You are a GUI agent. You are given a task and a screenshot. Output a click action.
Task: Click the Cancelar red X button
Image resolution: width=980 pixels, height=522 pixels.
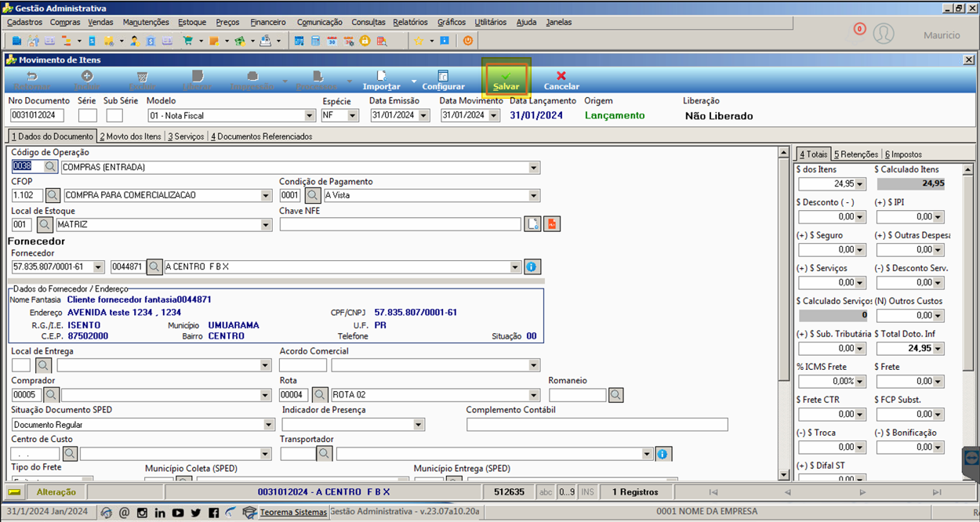561,80
